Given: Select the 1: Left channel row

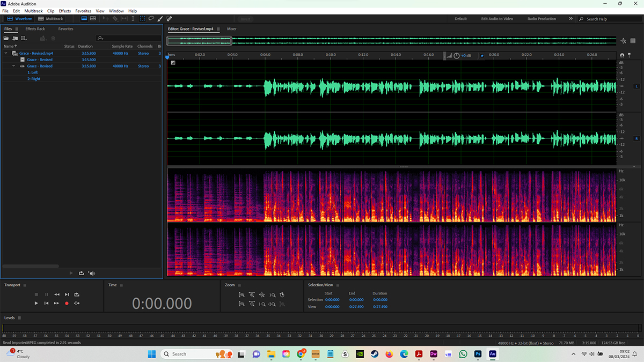Looking at the screenshot, I should 33,72.
